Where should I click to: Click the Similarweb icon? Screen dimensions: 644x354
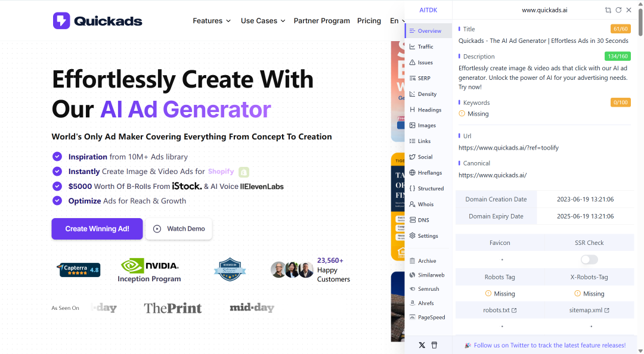coord(413,275)
